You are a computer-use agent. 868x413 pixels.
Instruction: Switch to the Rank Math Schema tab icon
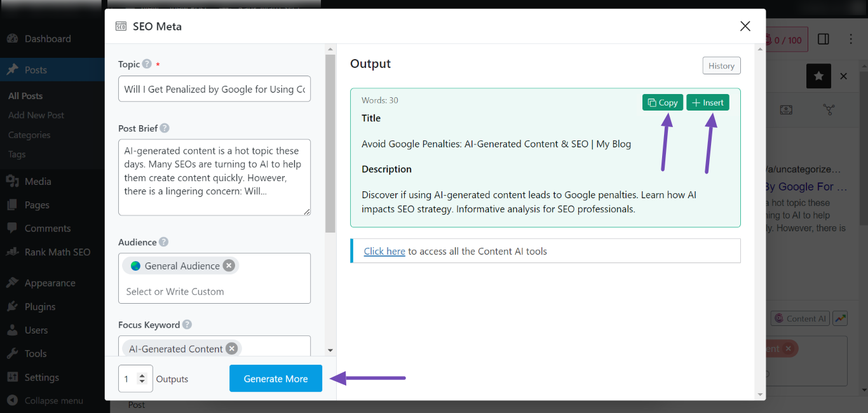[786, 110]
